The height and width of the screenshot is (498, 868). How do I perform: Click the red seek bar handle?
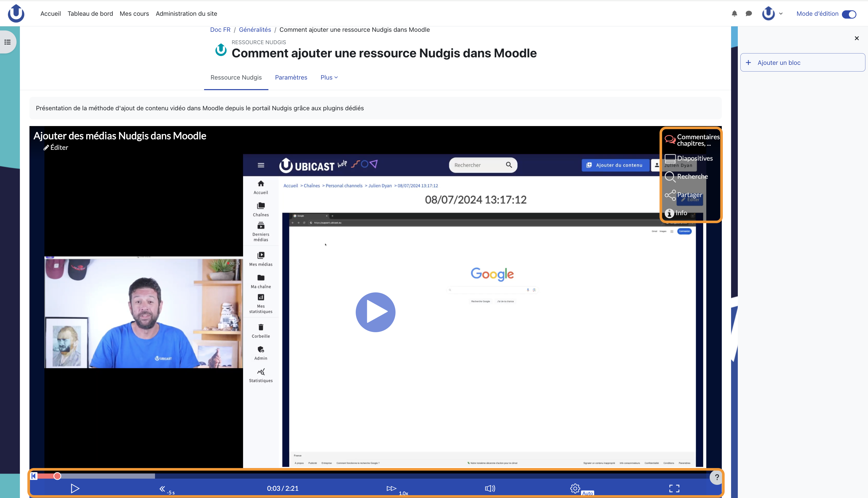(x=57, y=476)
